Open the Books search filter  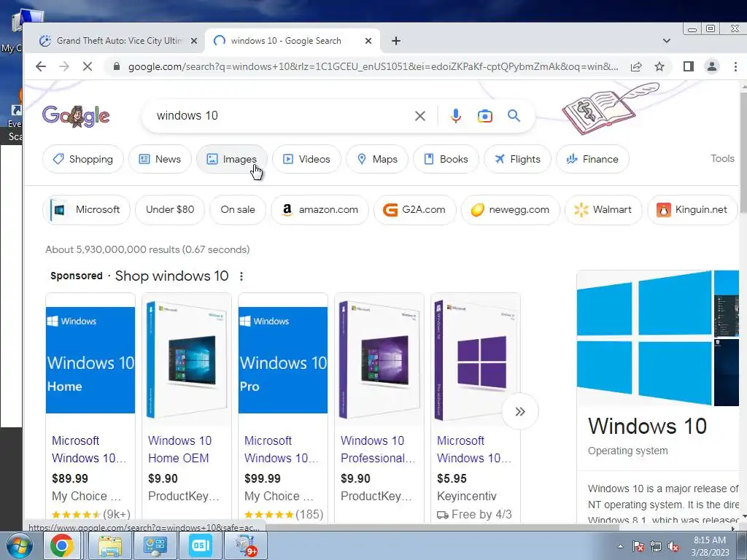446,159
